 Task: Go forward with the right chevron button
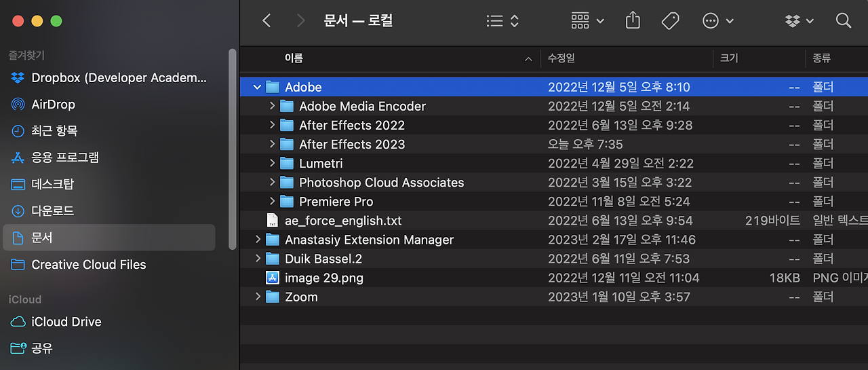301,21
